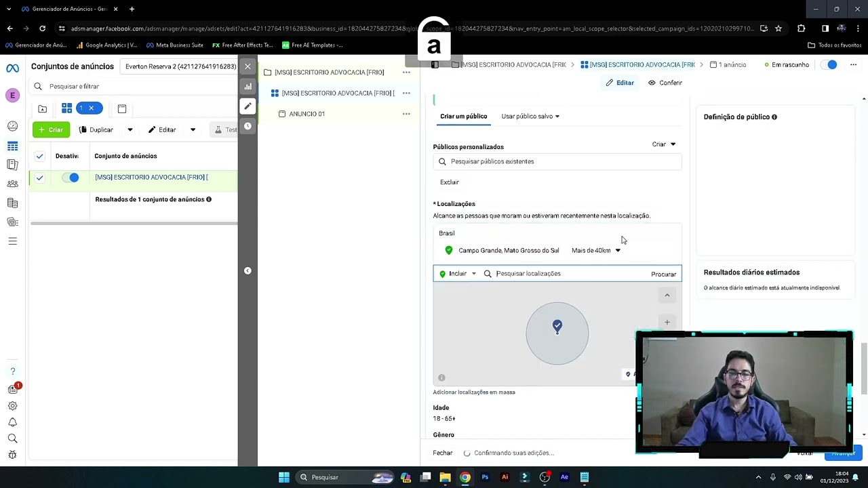Go to the 1 anúncio breadcrumb

(728, 64)
